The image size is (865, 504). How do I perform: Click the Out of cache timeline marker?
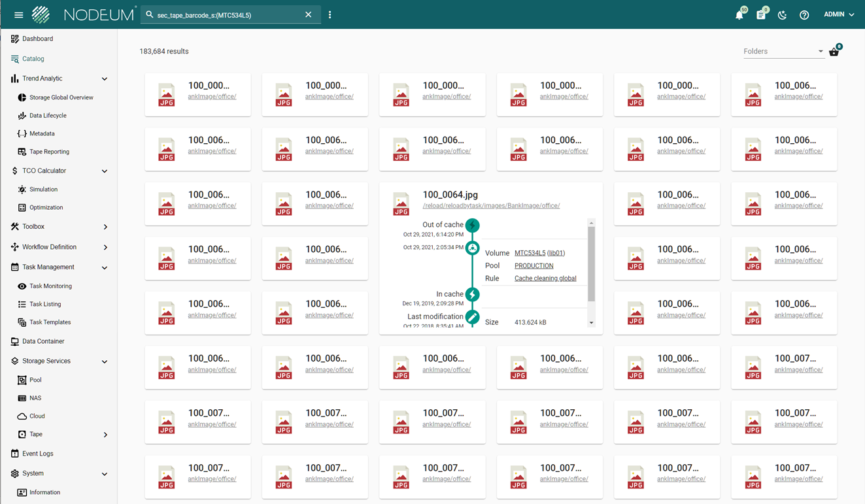tap(472, 226)
